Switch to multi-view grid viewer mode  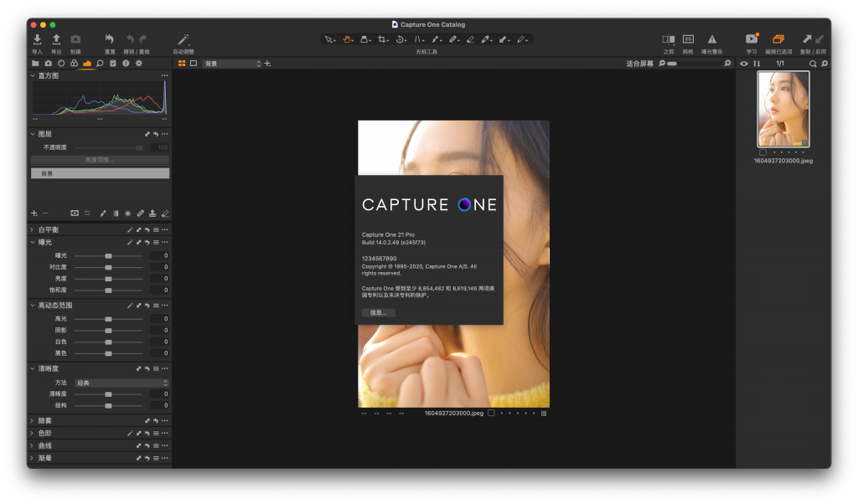182,64
